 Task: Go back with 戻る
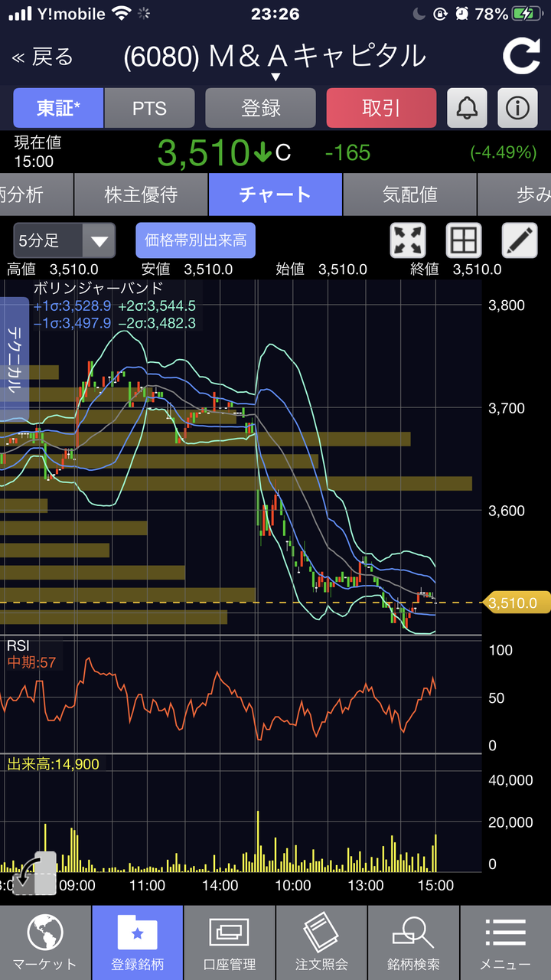pos(43,57)
